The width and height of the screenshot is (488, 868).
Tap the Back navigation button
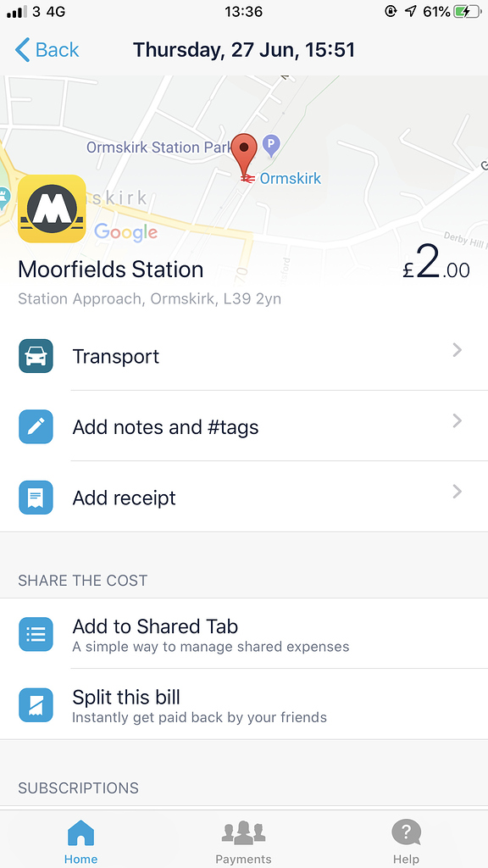tap(47, 50)
